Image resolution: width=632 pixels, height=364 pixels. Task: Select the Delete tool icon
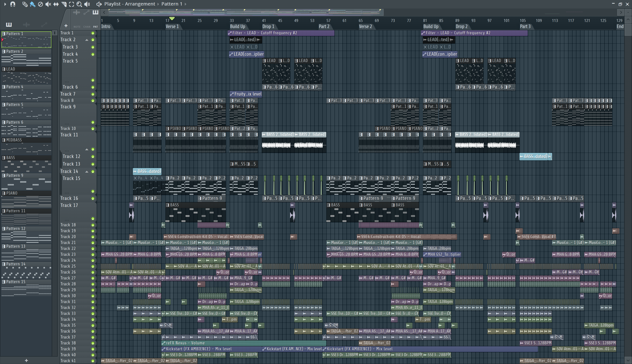(40, 4)
